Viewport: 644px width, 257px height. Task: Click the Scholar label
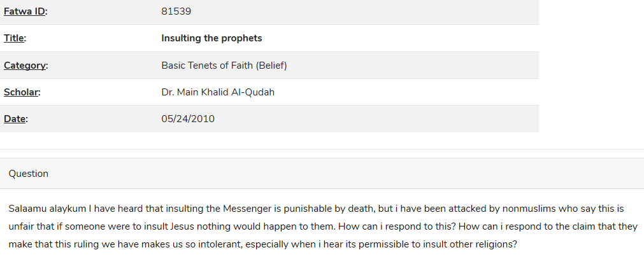coord(22,92)
